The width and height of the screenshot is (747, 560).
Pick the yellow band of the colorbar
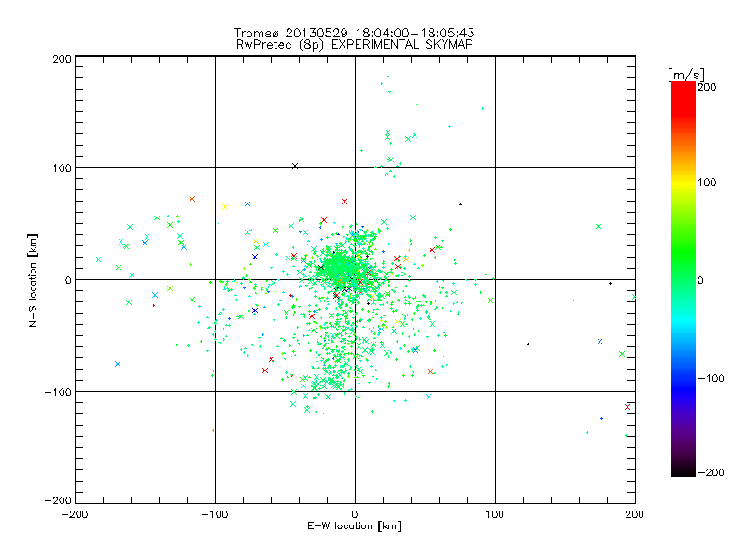pyautogui.click(x=684, y=182)
